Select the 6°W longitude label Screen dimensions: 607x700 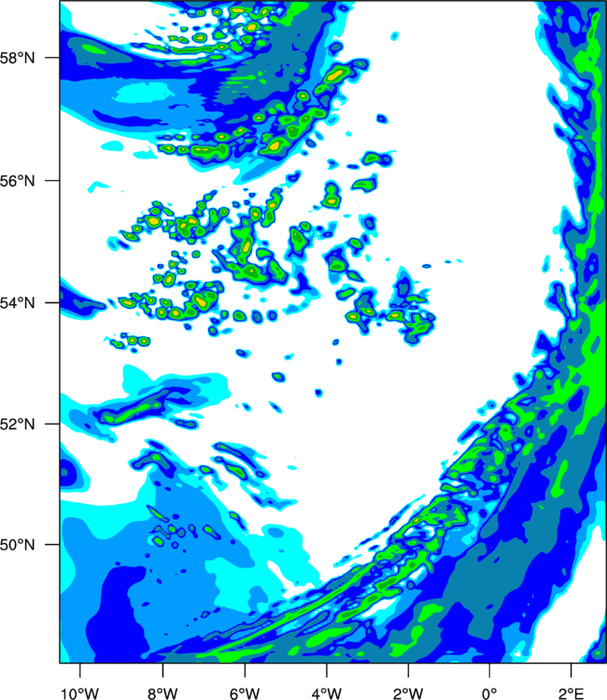[x=245, y=693]
